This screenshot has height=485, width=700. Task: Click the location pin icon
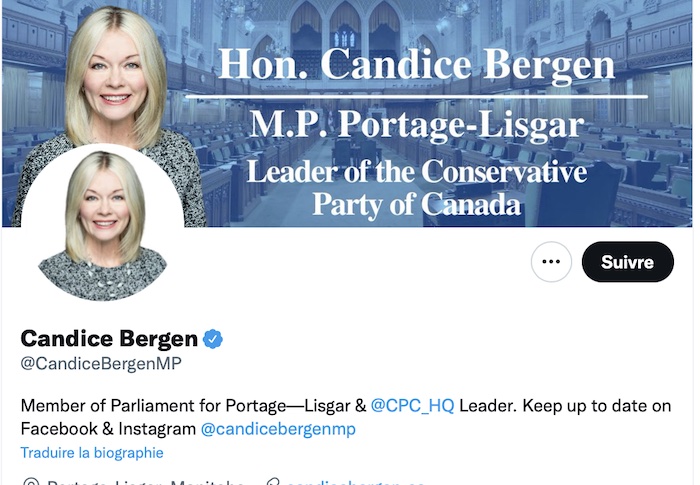coord(30,482)
